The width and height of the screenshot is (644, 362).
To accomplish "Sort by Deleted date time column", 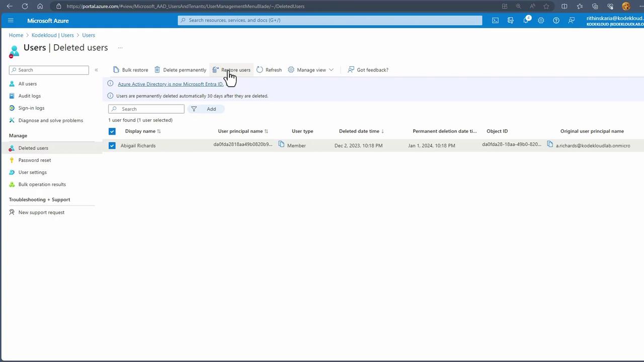I will [362, 131].
